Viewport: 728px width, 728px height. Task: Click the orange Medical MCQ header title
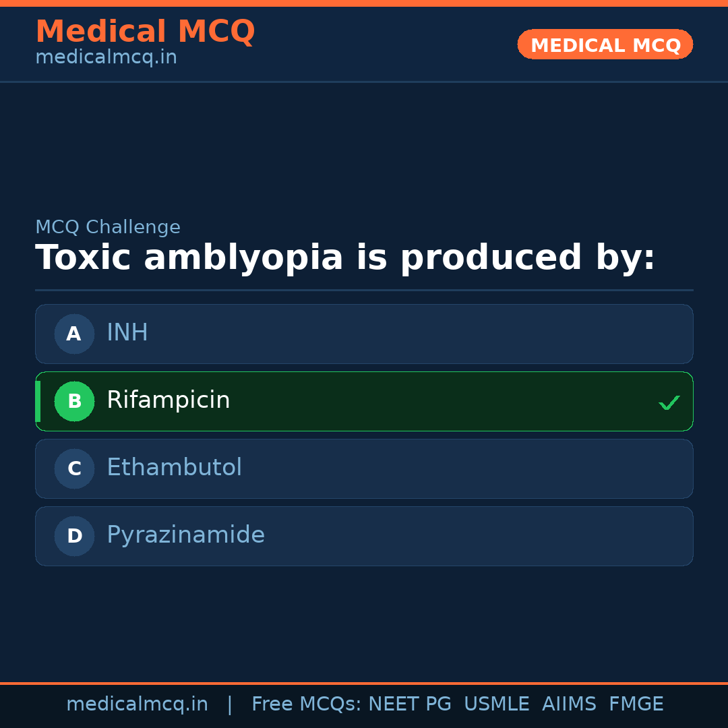(x=145, y=32)
